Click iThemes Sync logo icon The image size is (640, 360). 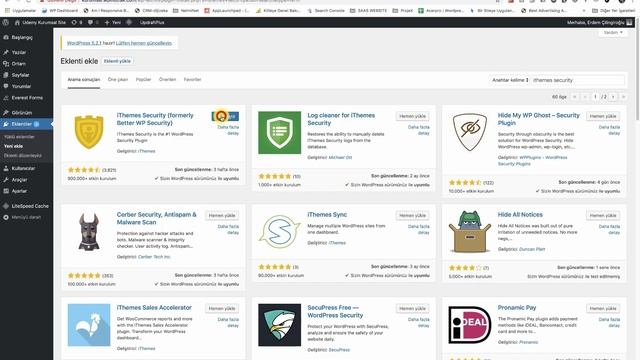click(x=280, y=231)
